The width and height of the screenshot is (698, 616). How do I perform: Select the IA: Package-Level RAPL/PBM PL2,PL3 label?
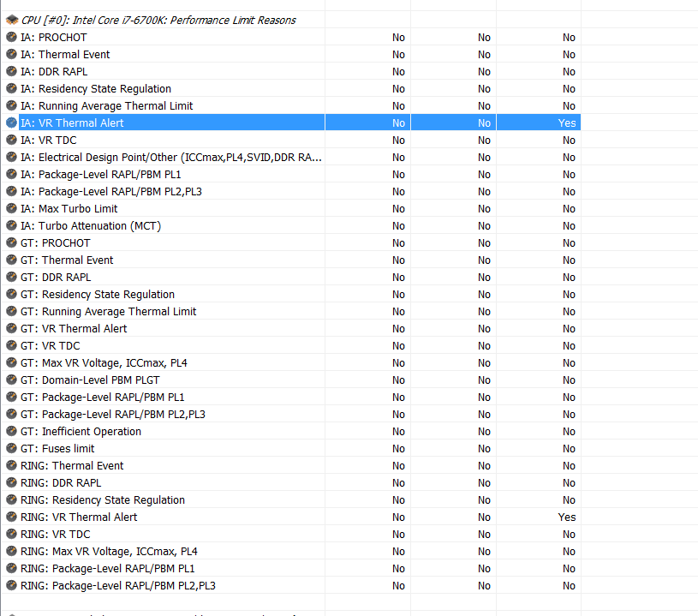pos(111,192)
